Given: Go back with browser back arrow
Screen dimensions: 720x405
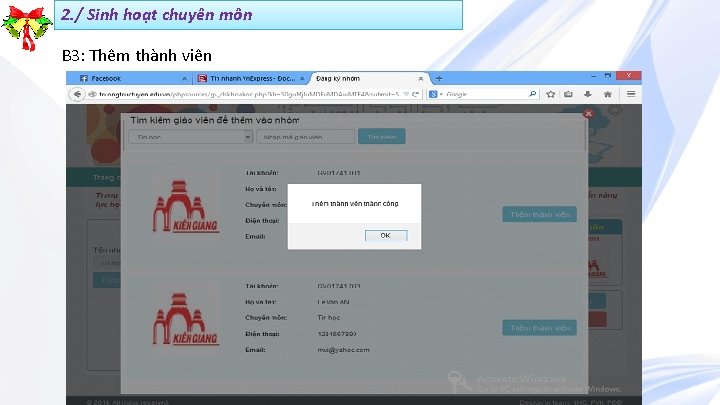Looking at the screenshot, I should pyautogui.click(x=77, y=94).
